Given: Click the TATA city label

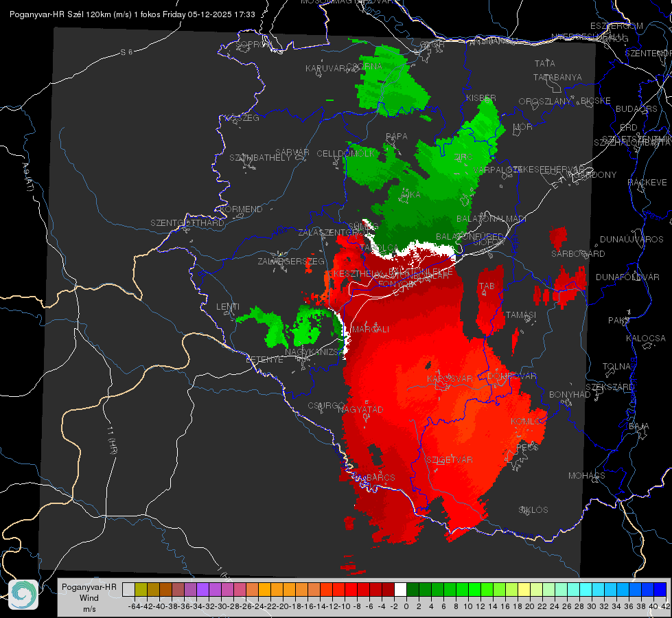Looking at the screenshot, I should pos(545,63).
